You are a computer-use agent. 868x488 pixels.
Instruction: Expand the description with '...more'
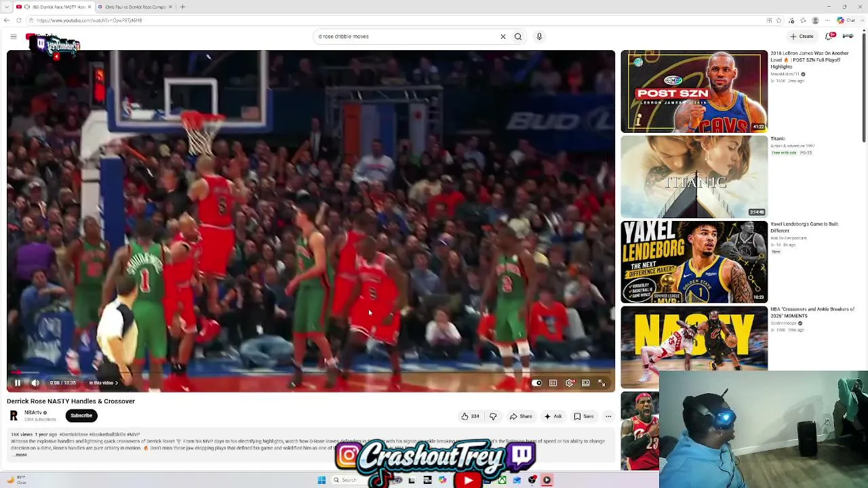coord(20,455)
